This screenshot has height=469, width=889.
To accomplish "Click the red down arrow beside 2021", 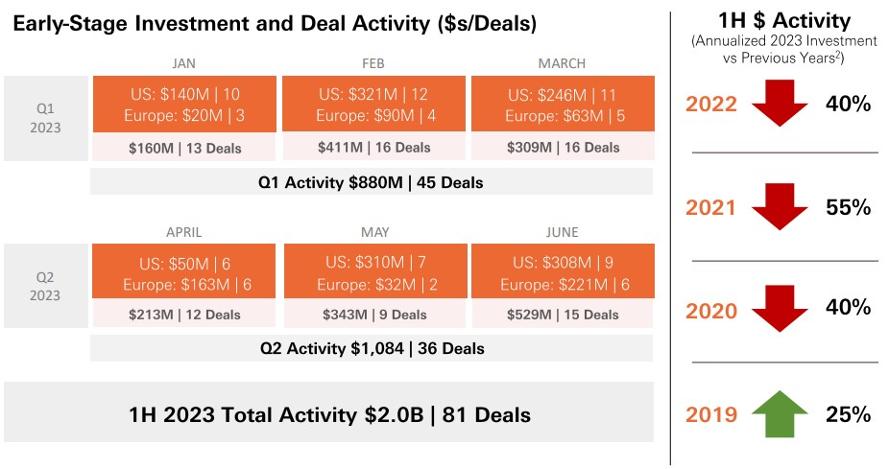I will point(780,206).
